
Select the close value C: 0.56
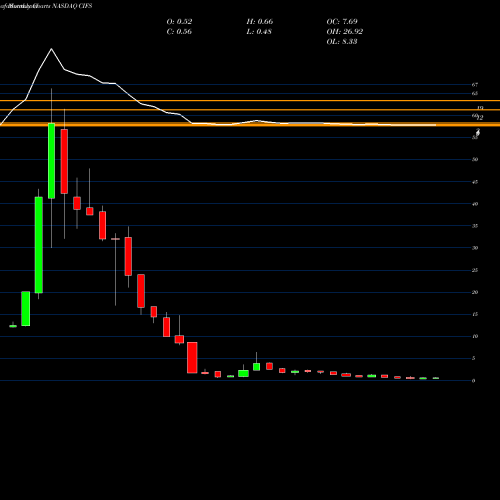179,32
